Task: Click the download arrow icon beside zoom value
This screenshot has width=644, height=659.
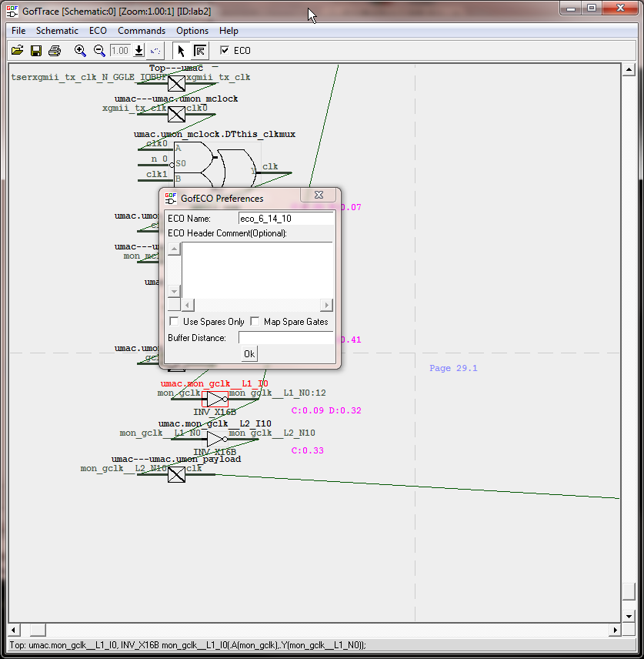Action: pyautogui.click(x=138, y=51)
